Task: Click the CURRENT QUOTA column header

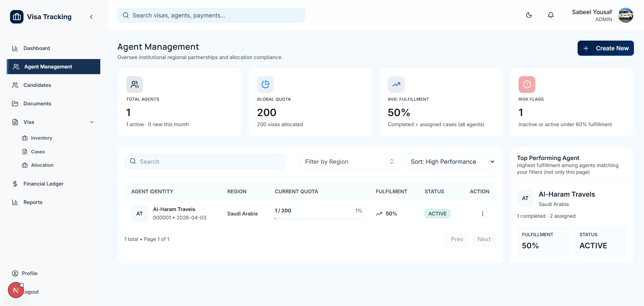Action: click(297, 192)
